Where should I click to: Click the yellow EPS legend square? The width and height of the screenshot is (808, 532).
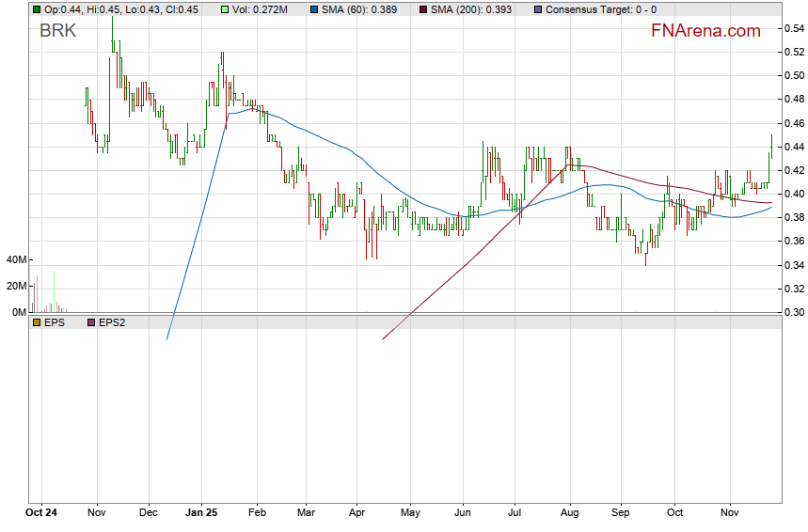37,322
